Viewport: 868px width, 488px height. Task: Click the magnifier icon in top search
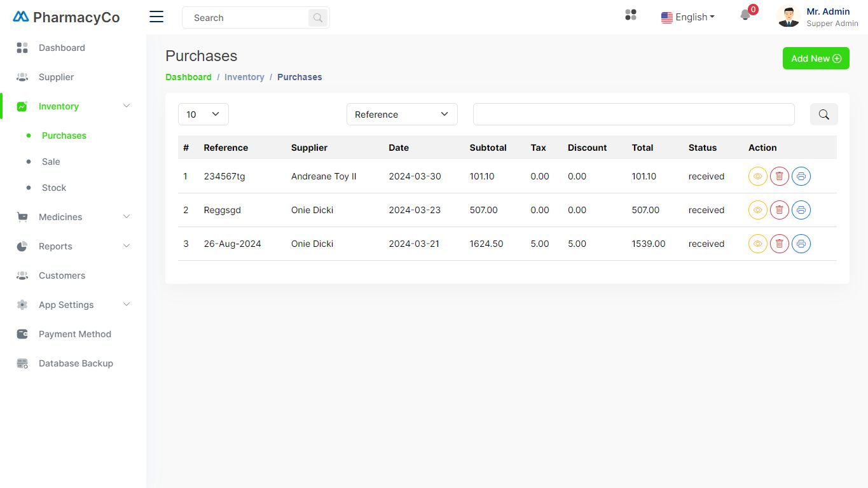(318, 18)
